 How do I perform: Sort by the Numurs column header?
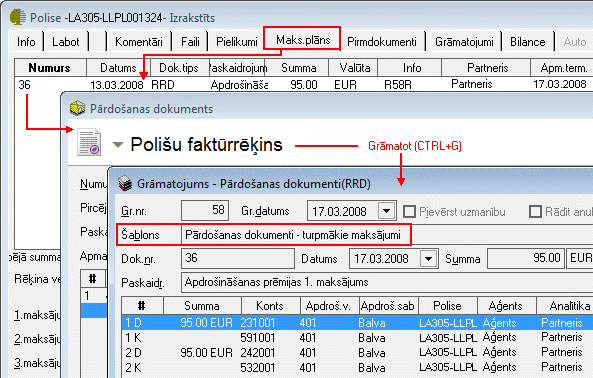[x=50, y=68]
